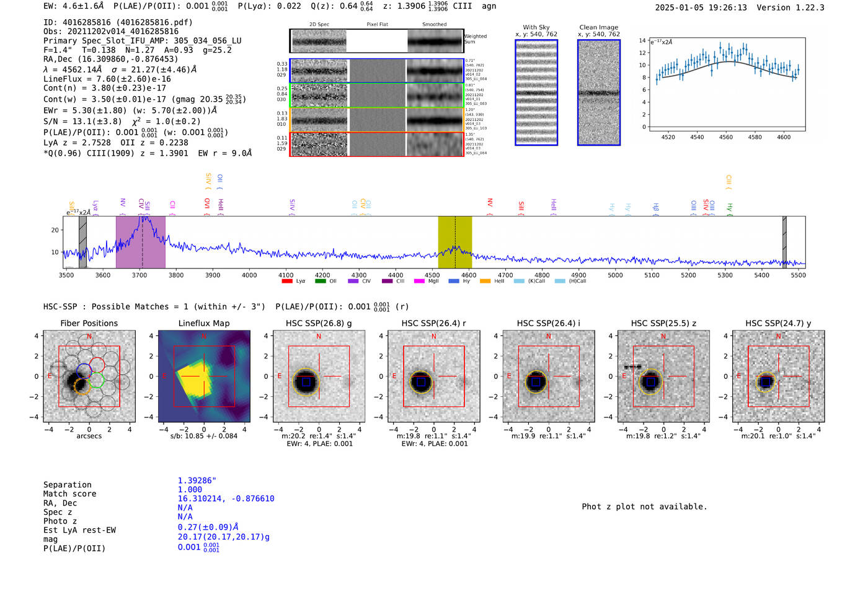Click the Obs: 20211202v014 text line
The height and width of the screenshot is (591, 868).
pos(111,32)
